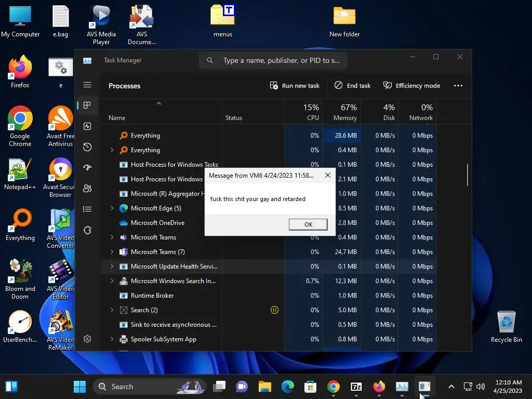Image resolution: width=532 pixels, height=399 pixels.
Task: Open UserBench desktop shortcut
Action: tap(20, 326)
